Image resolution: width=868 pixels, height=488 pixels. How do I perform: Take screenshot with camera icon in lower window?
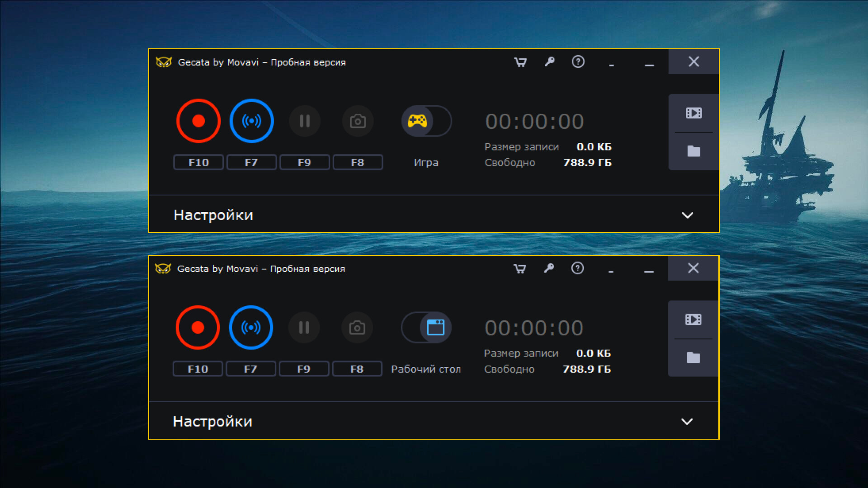click(357, 328)
